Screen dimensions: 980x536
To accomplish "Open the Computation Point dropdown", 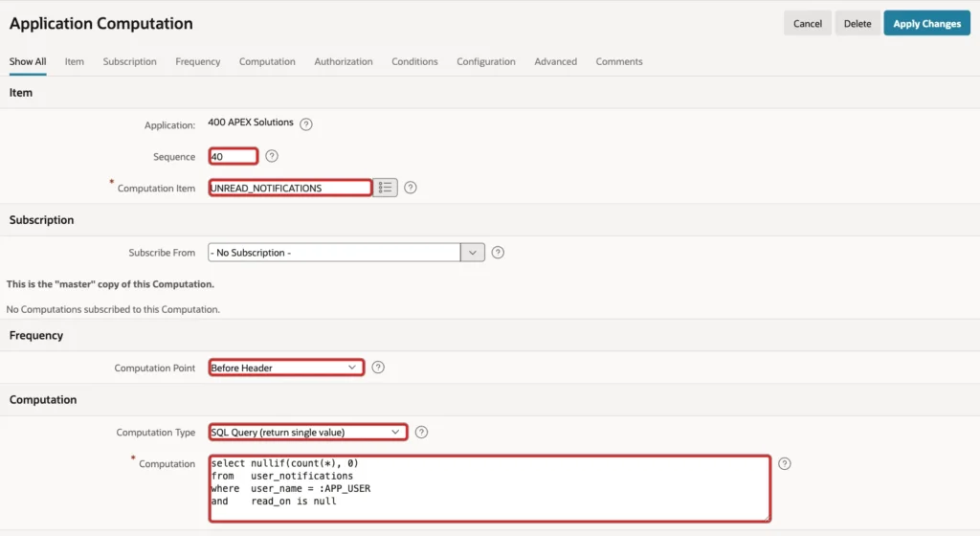I will [286, 368].
